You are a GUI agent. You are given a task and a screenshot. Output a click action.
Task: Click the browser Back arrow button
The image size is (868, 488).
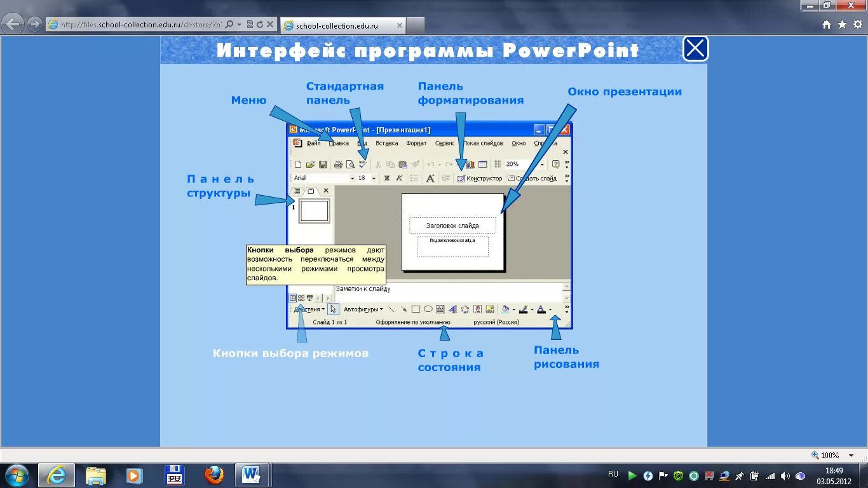point(13,25)
